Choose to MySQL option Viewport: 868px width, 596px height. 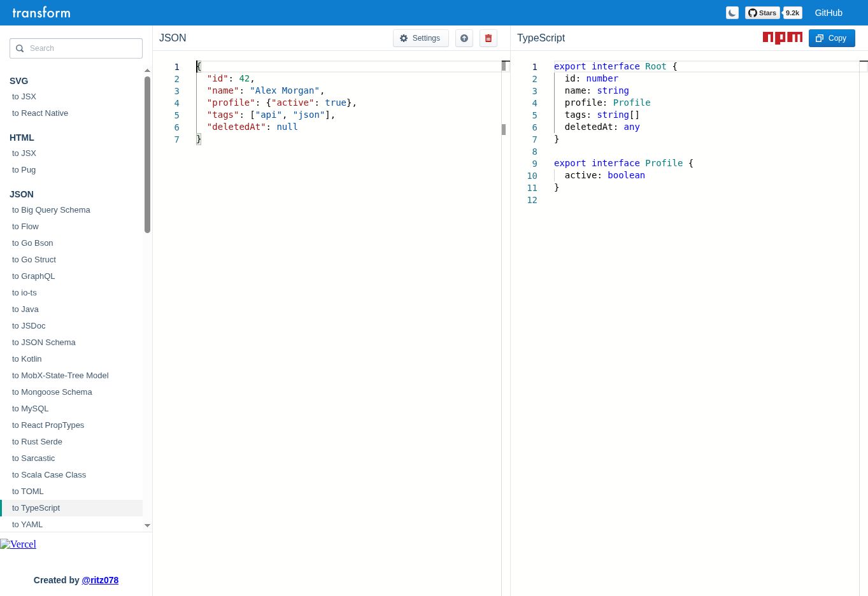coord(71,409)
